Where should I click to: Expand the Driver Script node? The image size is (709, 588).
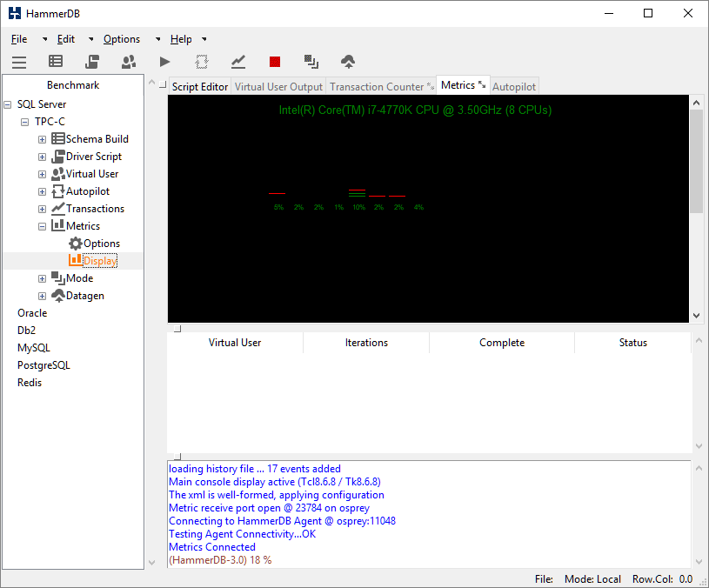pyautogui.click(x=42, y=157)
